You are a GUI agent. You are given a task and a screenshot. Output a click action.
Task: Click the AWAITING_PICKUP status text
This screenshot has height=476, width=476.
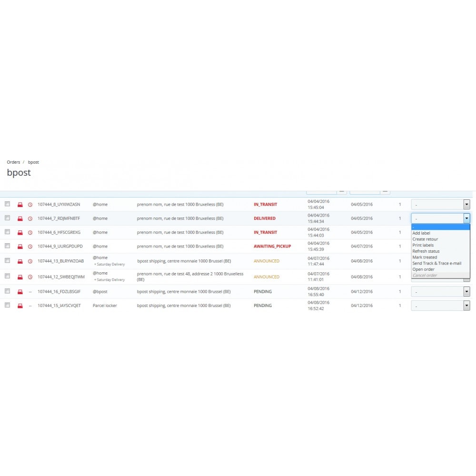272,247
